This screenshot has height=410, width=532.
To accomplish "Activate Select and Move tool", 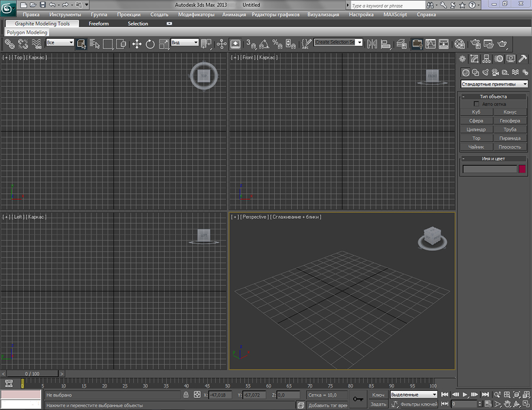I will [x=137, y=44].
